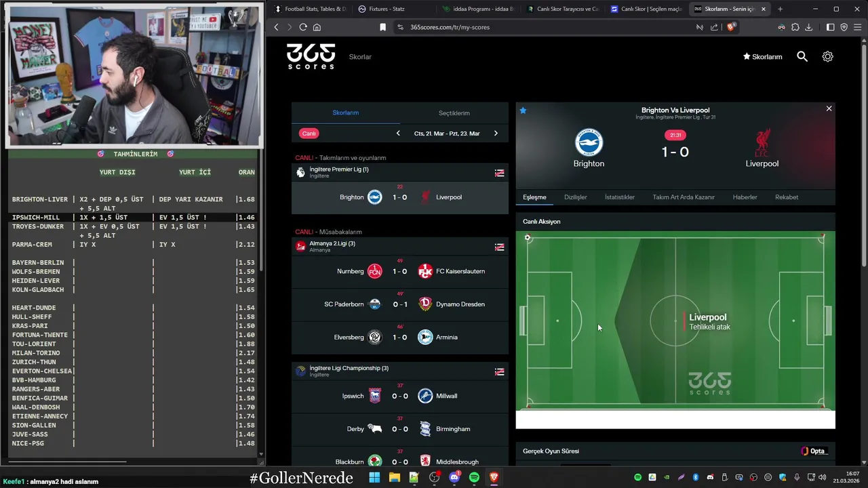Viewport: 868px width, 488px height.
Task: Open Brave Shields icon
Action: 730,27
